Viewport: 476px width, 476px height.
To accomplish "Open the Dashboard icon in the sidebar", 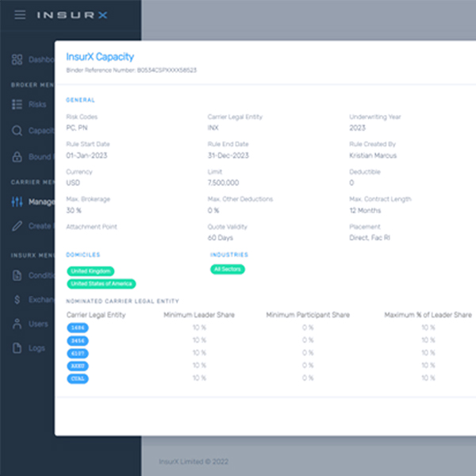I will point(17,59).
